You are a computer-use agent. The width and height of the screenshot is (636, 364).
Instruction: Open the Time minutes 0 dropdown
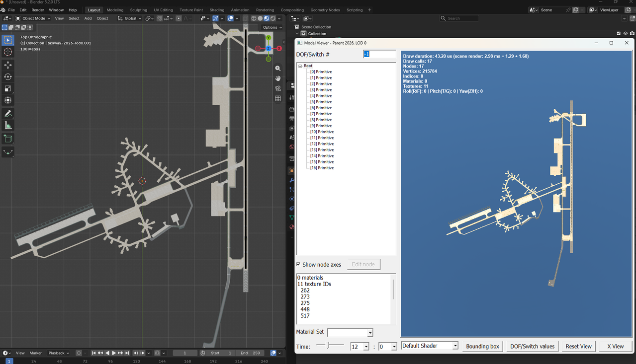point(388,347)
